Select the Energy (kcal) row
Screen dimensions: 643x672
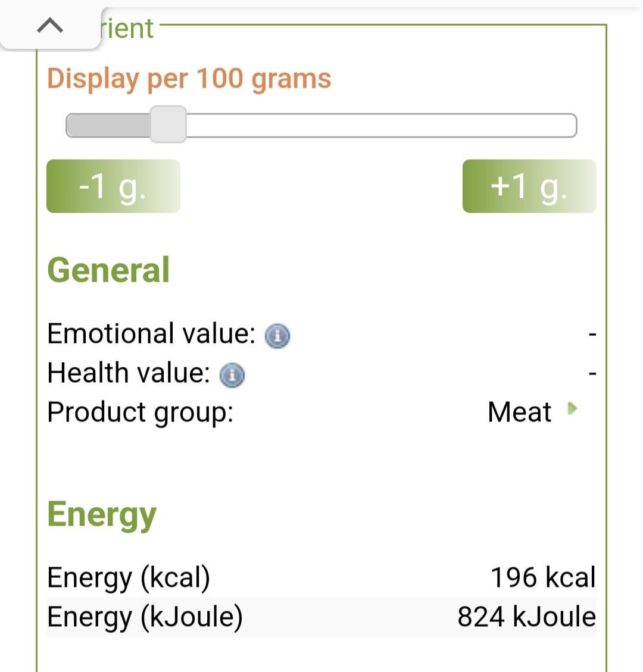pyautogui.click(x=321, y=577)
